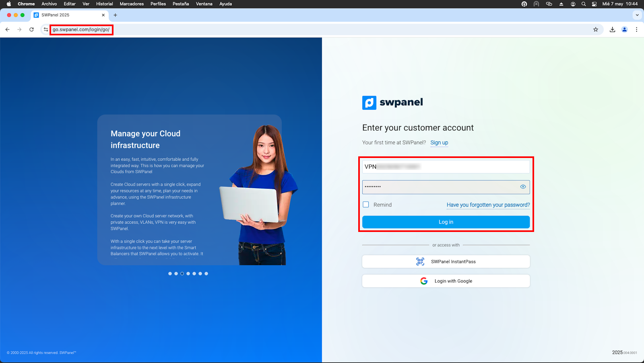The image size is (644, 363).
Task: Open the Ventana menu
Action: tap(204, 4)
